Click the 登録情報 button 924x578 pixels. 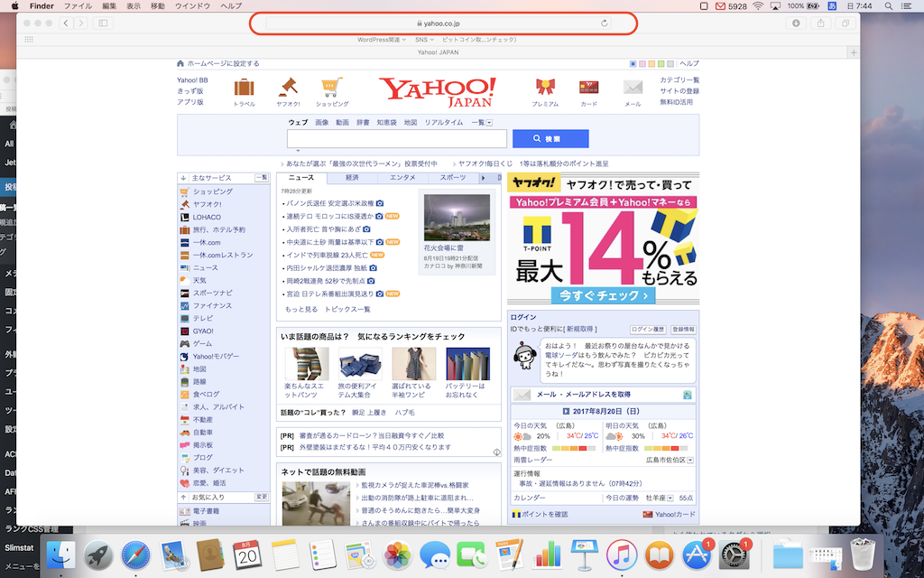click(x=683, y=330)
